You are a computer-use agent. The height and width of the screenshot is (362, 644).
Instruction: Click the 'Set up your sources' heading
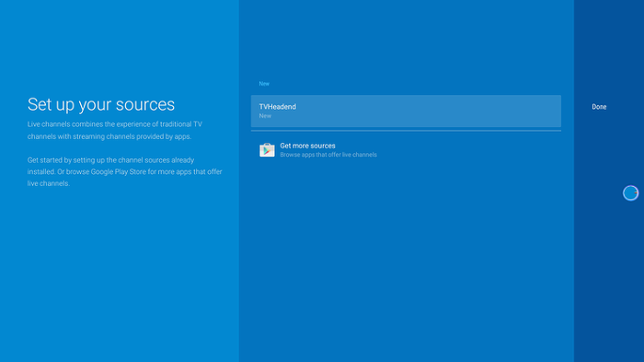[x=101, y=104]
